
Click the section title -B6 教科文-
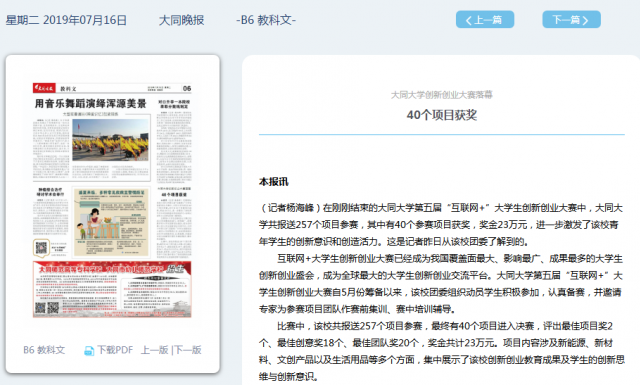(266, 20)
